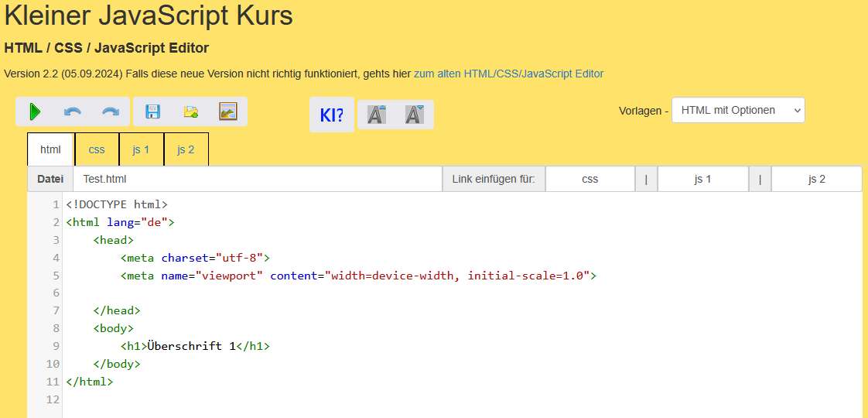Insert a link for css

click(x=590, y=180)
